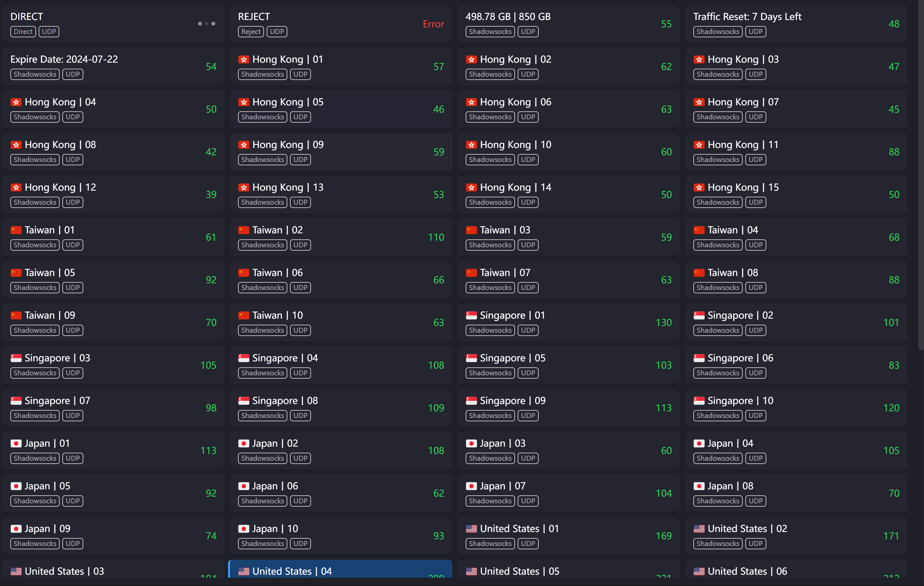
Task: Choose Taiwan | 07 as active proxy
Action: (x=569, y=280)
